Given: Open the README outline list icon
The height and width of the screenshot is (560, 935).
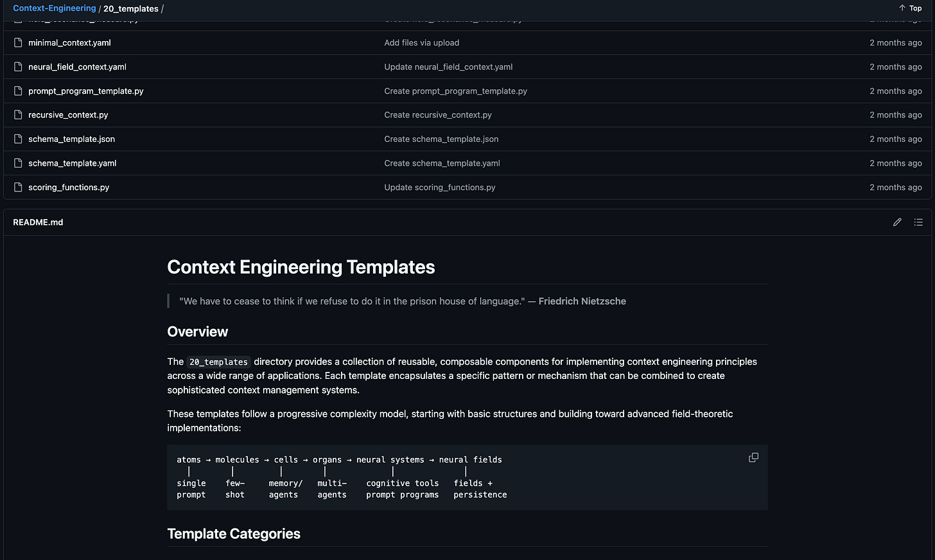Looking at the screenshot, I should pyautogui.click(x=918, y=222).
